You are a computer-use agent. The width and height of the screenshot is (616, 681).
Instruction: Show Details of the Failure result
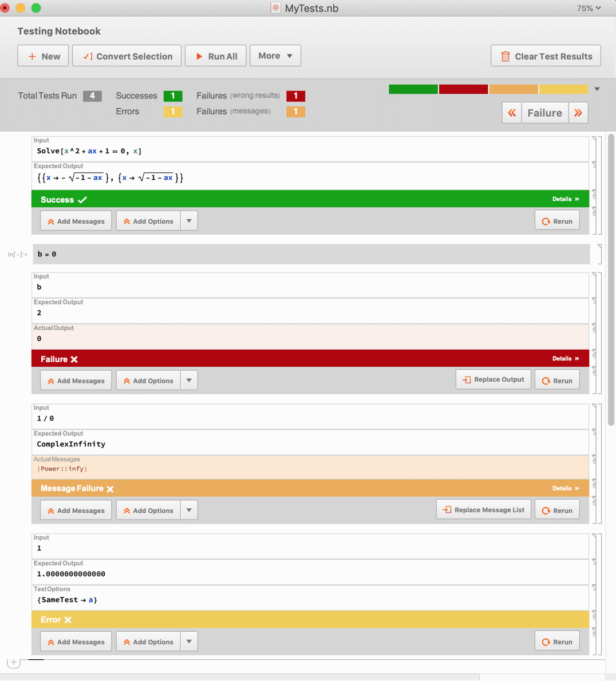[565, 359]
